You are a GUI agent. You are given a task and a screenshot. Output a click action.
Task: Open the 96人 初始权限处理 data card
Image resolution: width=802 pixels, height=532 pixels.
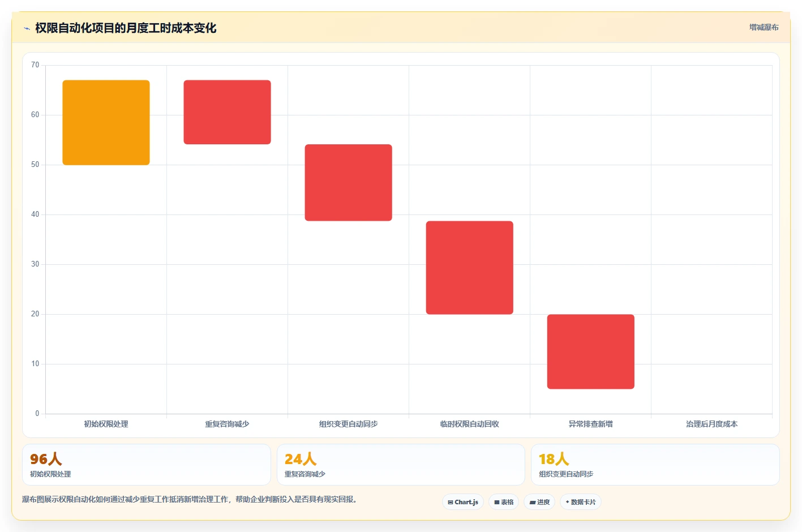[x=147, y=465]
